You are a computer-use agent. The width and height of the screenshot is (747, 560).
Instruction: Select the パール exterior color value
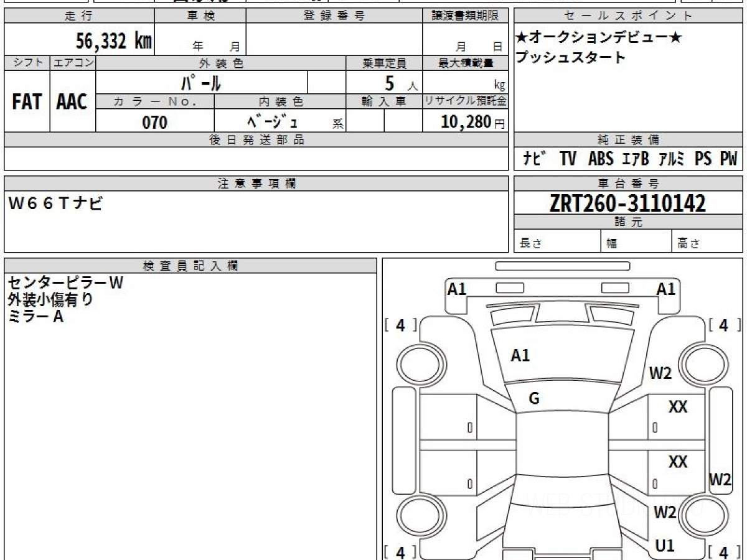tap(201, 82)
